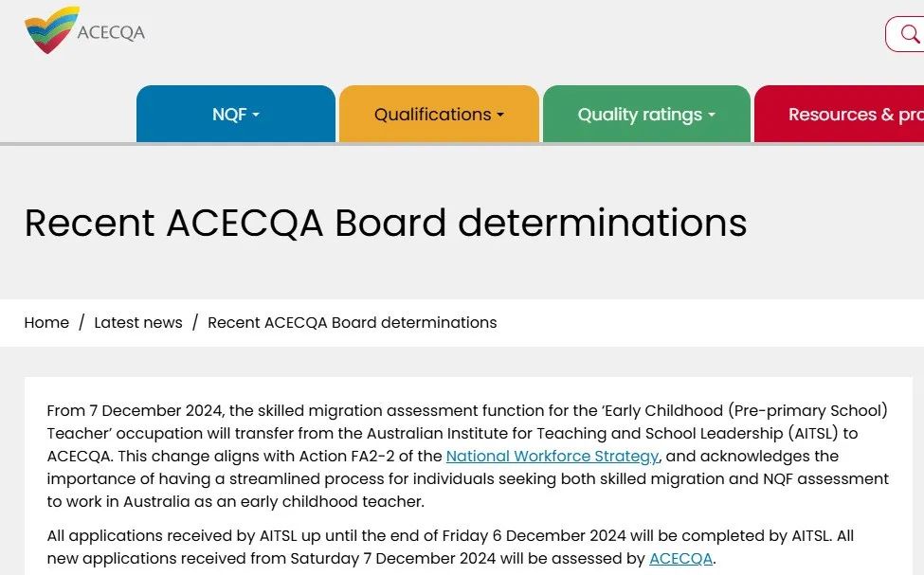
Task: Click the paragraph starting 'All applications received'
Action: (x=450, y=547)
